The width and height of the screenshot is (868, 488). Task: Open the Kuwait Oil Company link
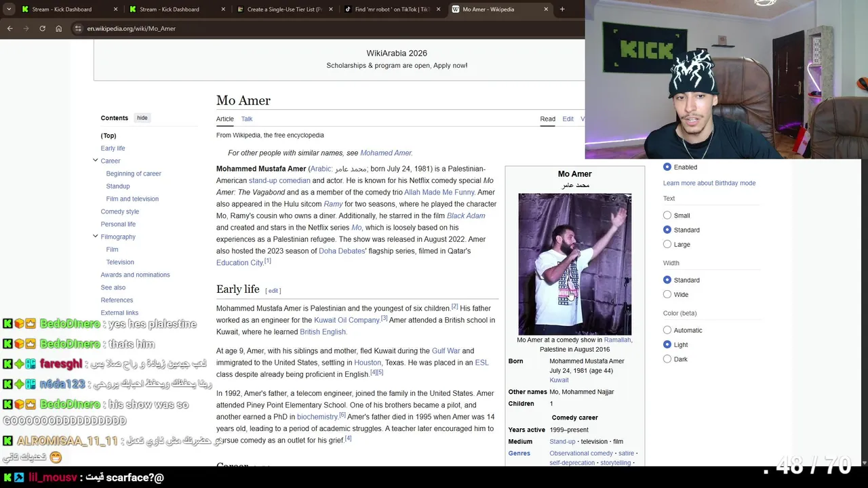coord(347,320)
